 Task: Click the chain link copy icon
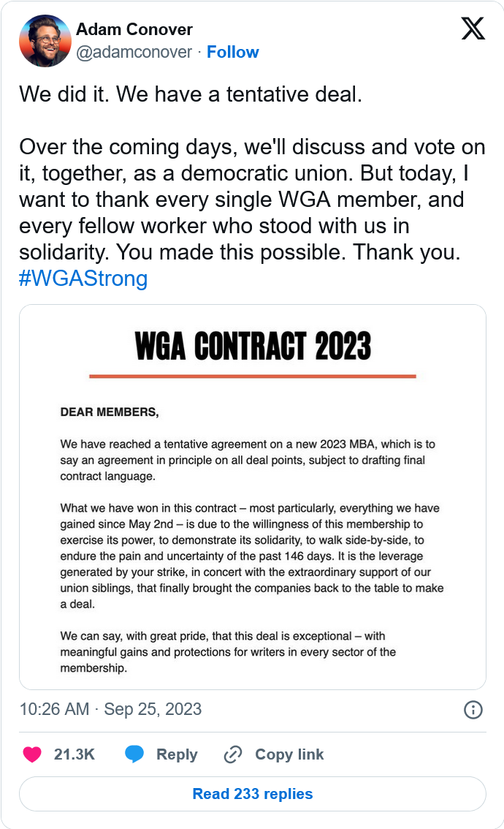pyautogui.click(x=233, y=754)
